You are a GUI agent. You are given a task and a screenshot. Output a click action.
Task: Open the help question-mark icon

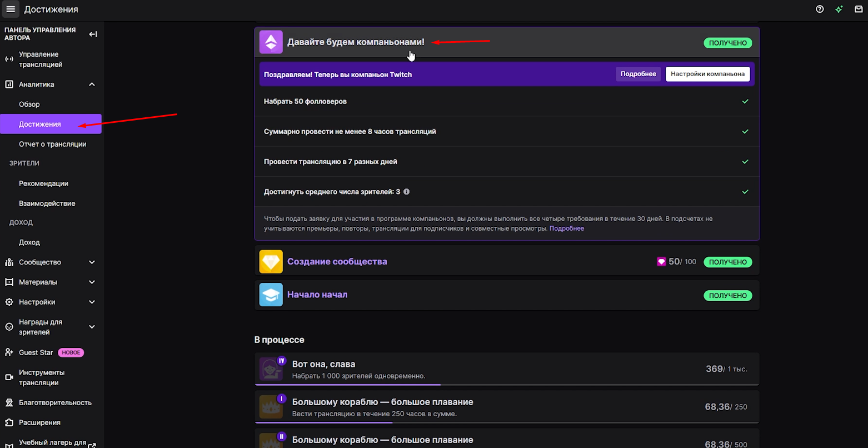pyautogui.click(x=820, y=9)
